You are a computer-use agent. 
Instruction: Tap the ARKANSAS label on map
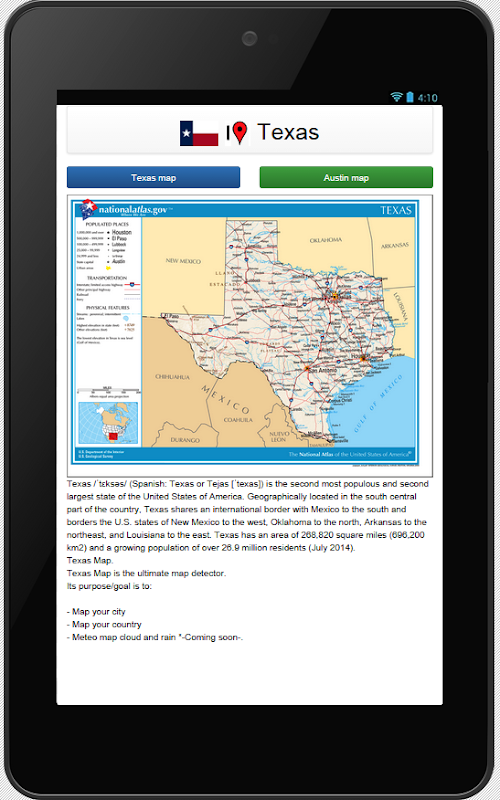click(395, 245)
